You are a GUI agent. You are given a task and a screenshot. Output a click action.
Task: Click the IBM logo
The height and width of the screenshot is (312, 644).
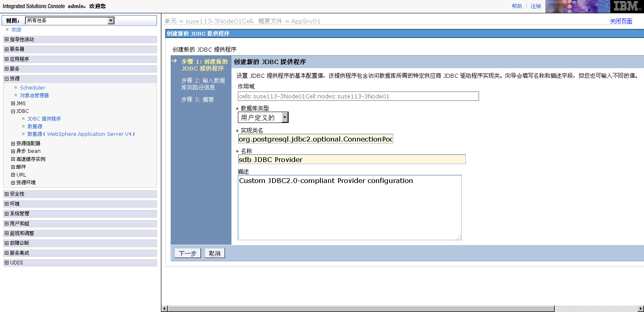click(627, 6)
